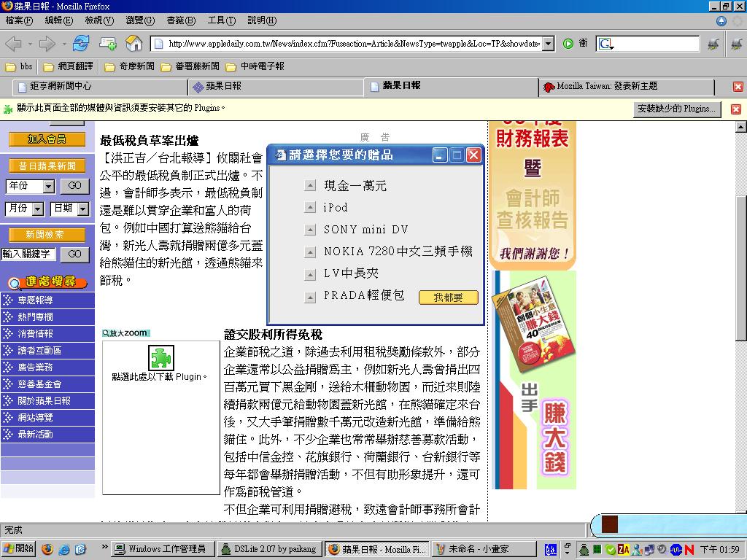Show hidden quick launch items chevron
The height and width of the screenshot is (560, 747).
click(x=105, y=547)
